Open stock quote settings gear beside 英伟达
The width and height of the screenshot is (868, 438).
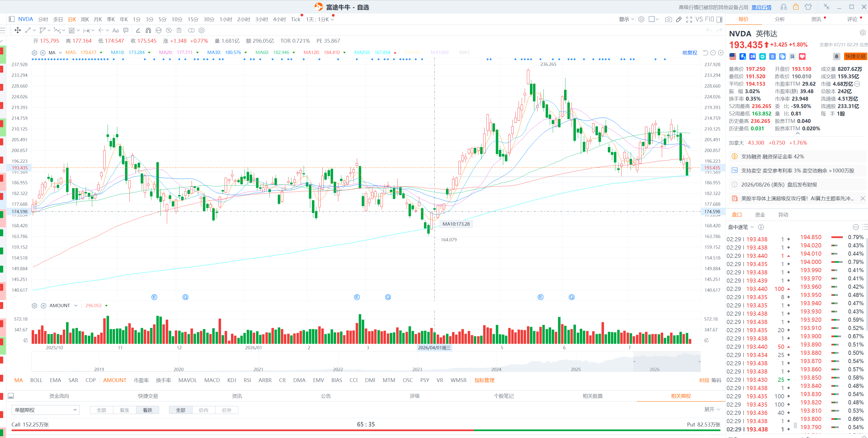[x=862, y=33]
